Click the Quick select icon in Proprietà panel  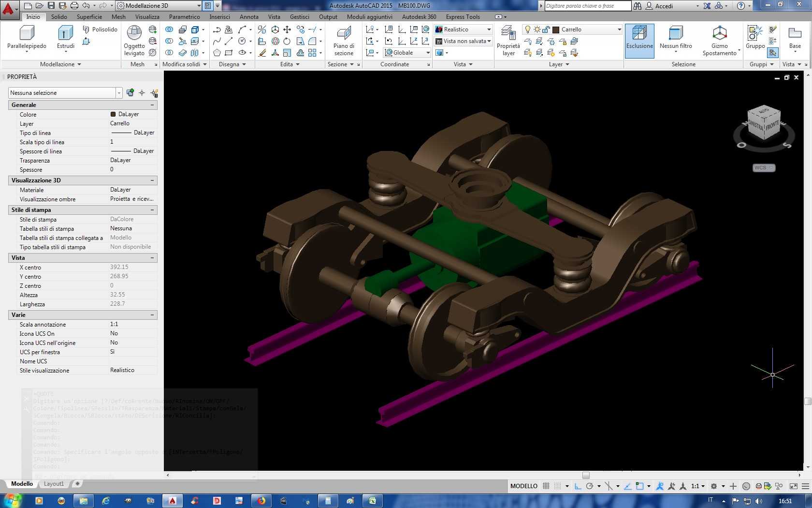tap(154, 93)
